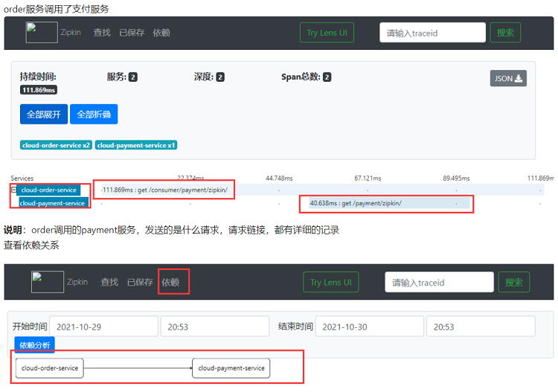This screenshot has width=558, height=392.
Task: Click Try Lens UI button in lower navbar
Action: pos(330,283)
